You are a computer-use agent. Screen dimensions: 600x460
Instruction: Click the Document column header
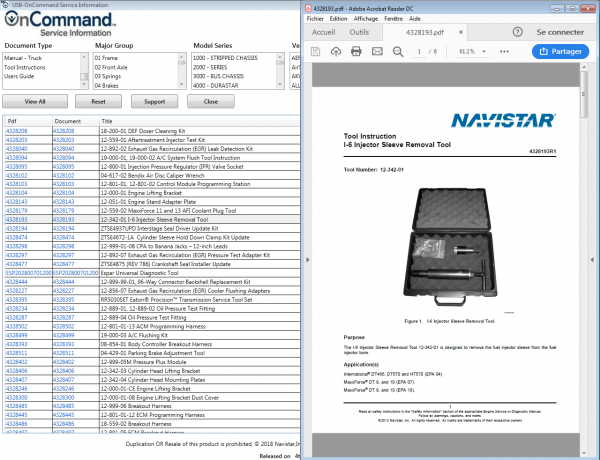pyautogui.click(x=76, y=121)
